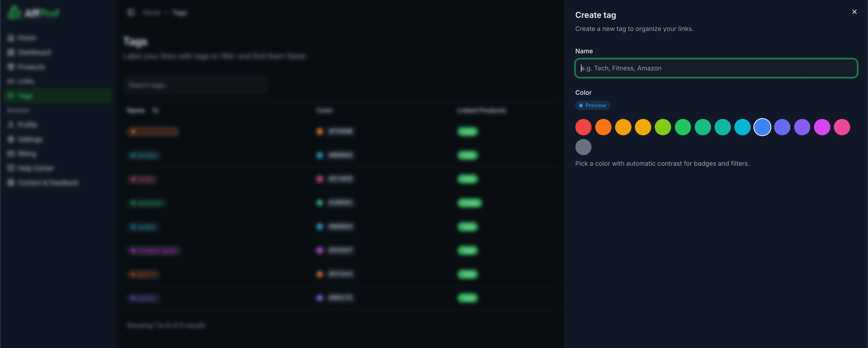
Task: Click the highlighted Tags sidebar item
Action: coord(57,96)
